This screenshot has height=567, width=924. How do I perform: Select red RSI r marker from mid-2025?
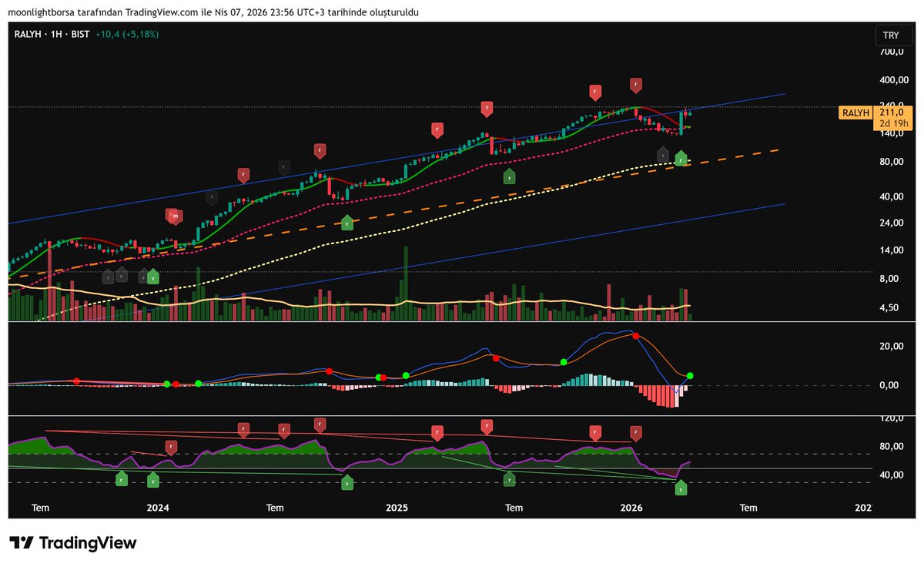(x=487, y=426)
